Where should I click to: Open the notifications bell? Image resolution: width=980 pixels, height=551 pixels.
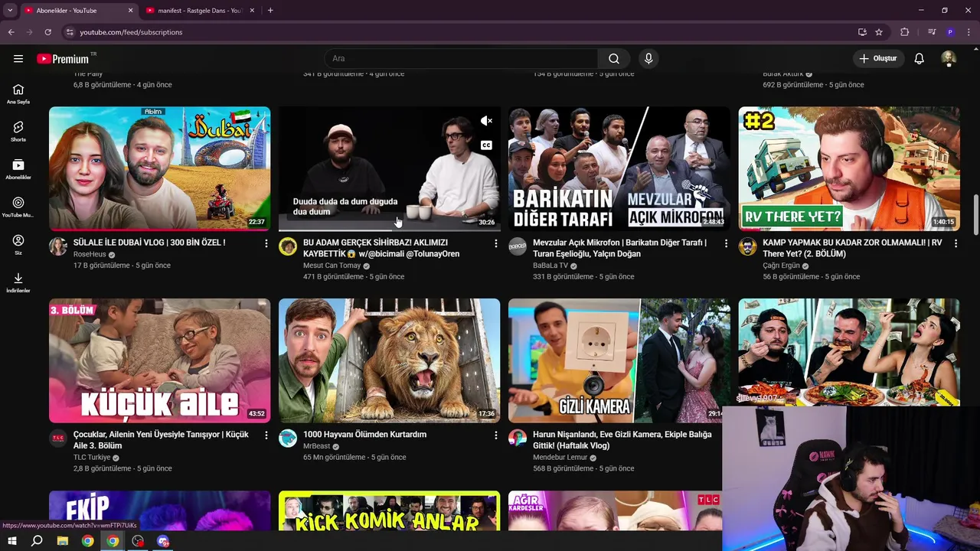(920, 59)
